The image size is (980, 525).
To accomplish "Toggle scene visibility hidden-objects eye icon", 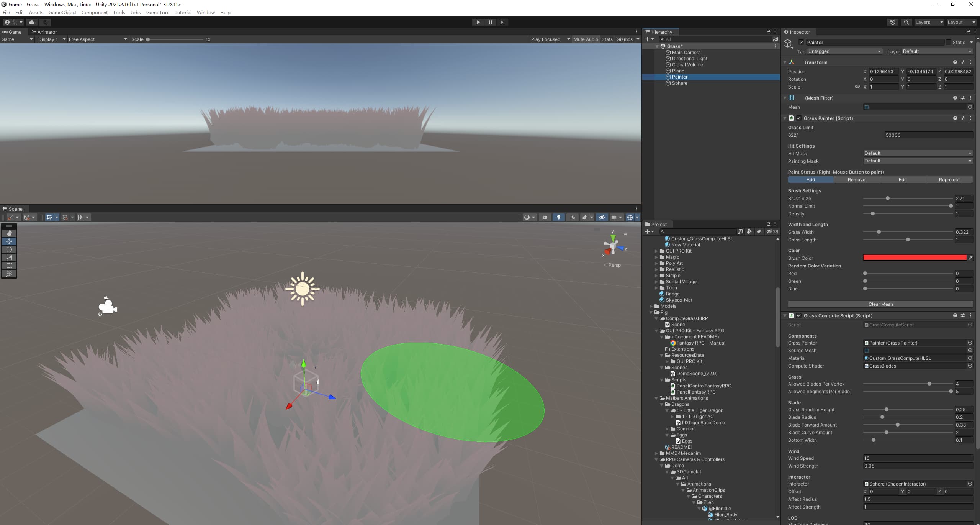I will [x=602, y=217].
